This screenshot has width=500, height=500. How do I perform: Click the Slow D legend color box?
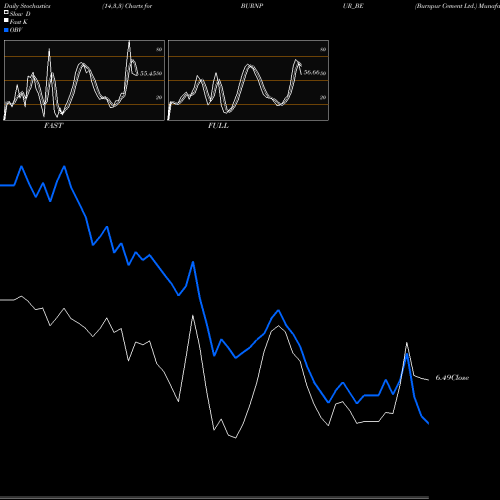tap(6, 12)
